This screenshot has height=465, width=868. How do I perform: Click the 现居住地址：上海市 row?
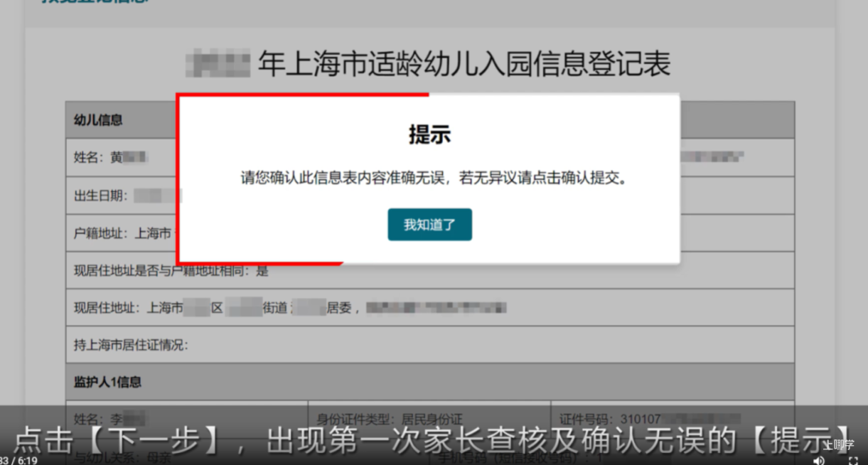tap(429, 308)
